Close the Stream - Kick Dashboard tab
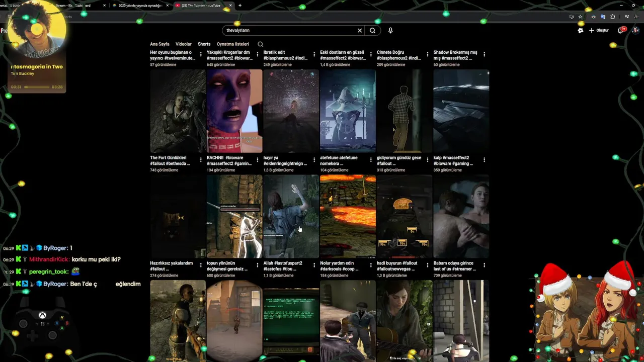 (x=105, y=6)
